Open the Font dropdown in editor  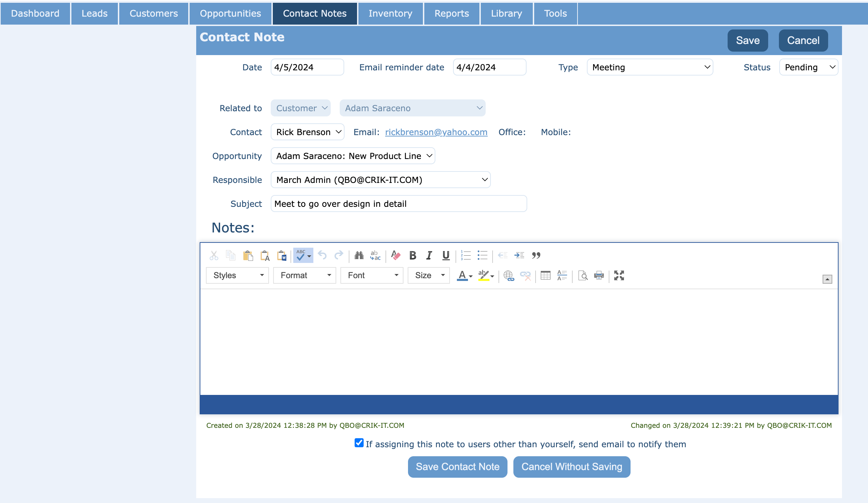pos(372,275)
